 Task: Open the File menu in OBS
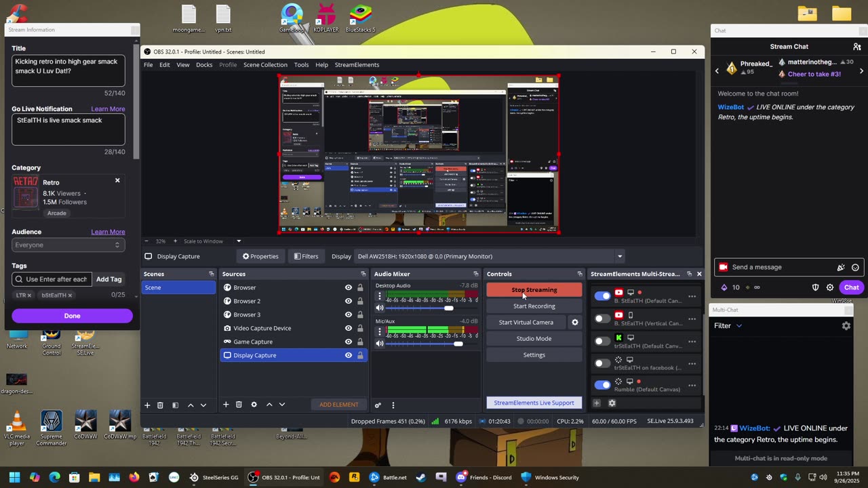(148, 65)
